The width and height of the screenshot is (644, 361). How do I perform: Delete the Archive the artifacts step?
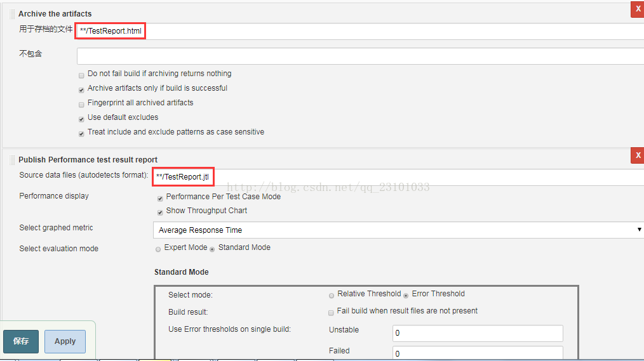point(638,9)
